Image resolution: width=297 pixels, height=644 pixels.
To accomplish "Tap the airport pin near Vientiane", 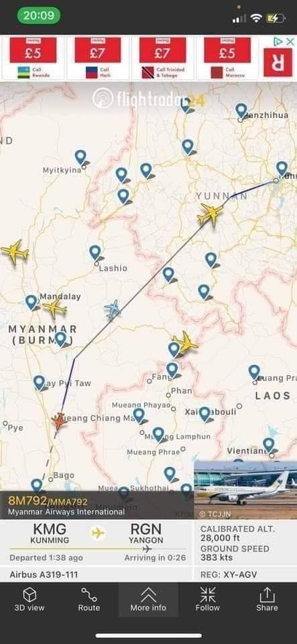I will (x=269, y=445).
